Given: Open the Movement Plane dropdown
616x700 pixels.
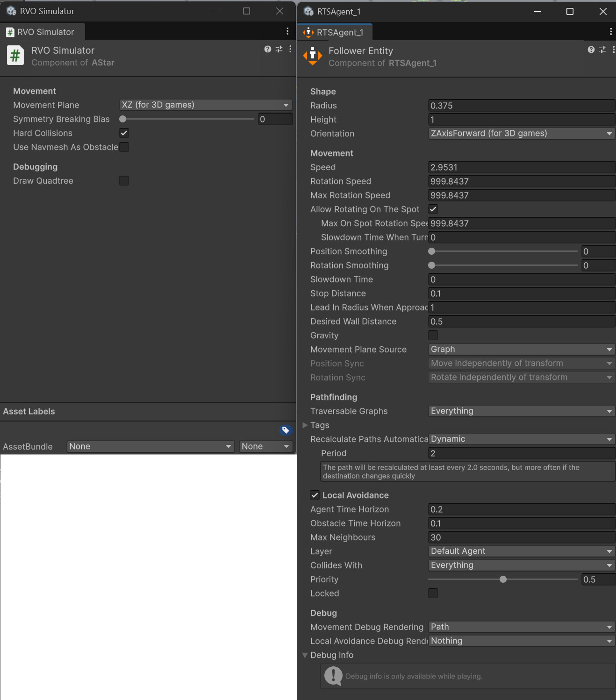Looking at the screenshot, I should pos(206,105).
